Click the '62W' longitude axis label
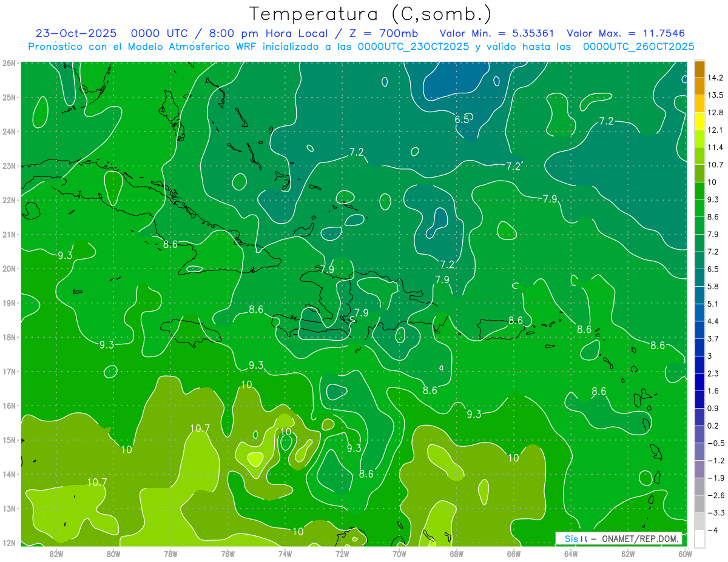Image resolution: width=728 pixels, height=562 pixels. [628, 553]
